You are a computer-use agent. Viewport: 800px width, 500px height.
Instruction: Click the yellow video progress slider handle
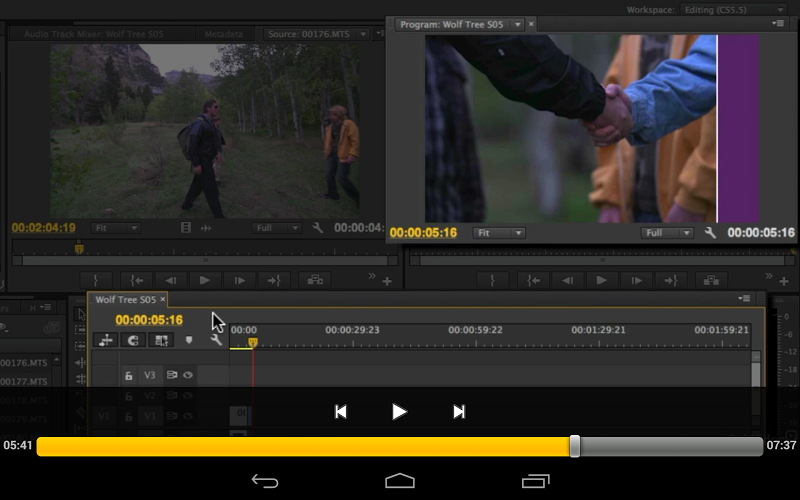(x=575, y=446)
